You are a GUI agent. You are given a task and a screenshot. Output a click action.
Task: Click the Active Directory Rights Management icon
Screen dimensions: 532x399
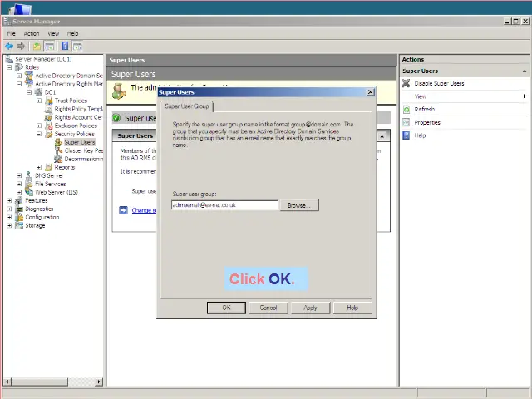coord(29,84)
